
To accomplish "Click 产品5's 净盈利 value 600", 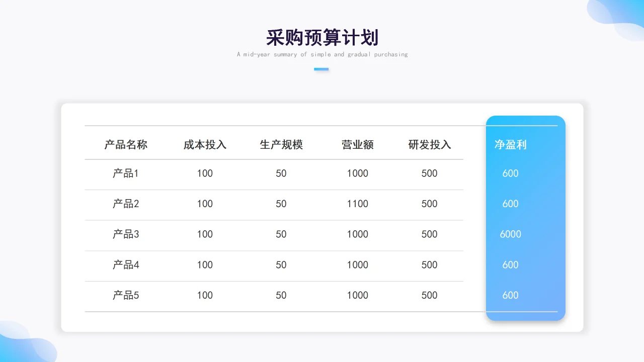I will (x=511, y=295).
